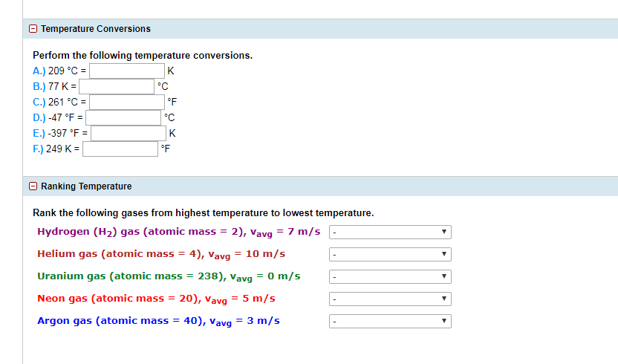Click the 'E.) -397 °F =' label
618x364 pixels.
point(60,133)
